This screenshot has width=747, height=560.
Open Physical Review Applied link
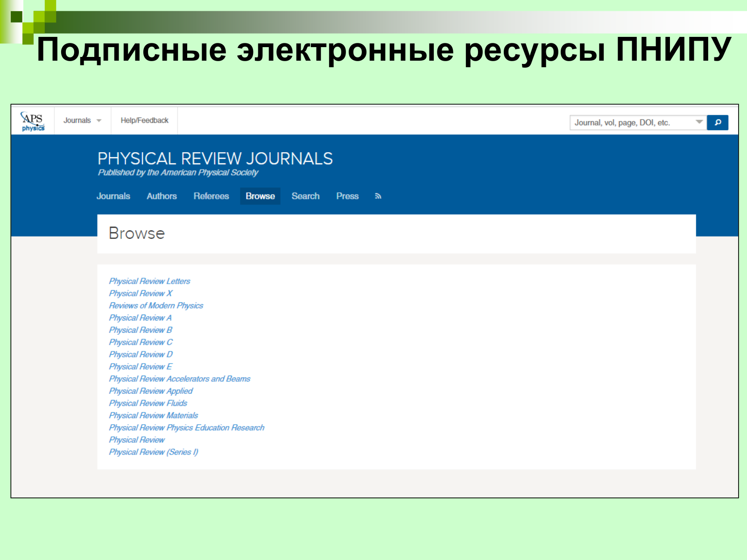(151, 391)
